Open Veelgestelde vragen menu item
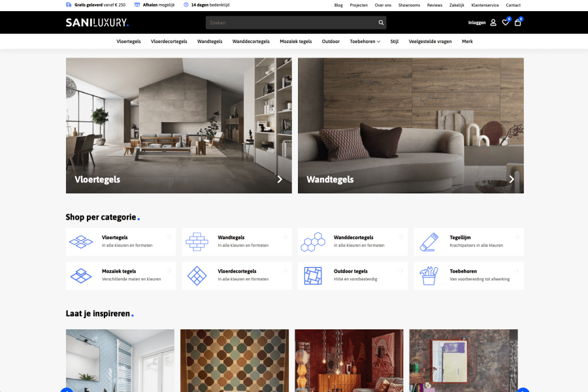Viewport: 588px width, 392px height. pyautogui.click(x=430, y=41)
